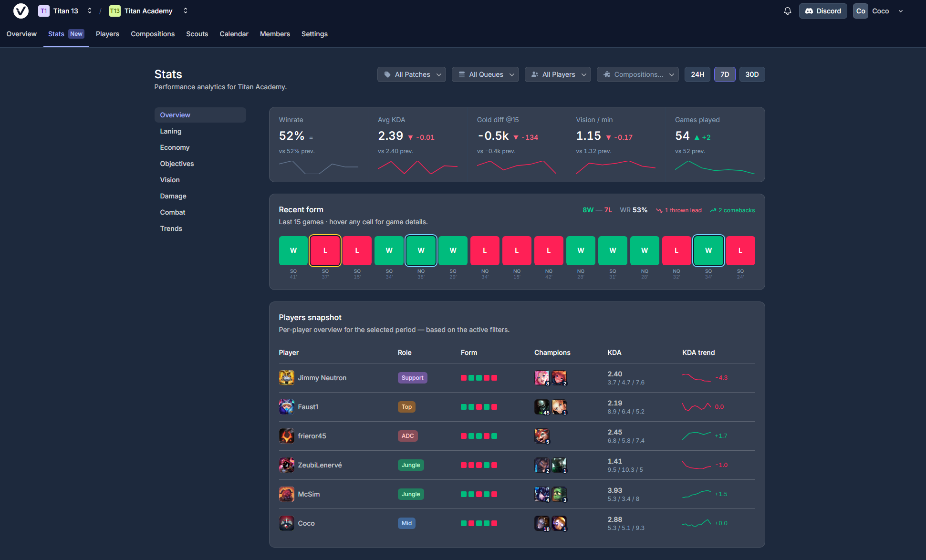Open the Players tab
The height and width of the screenshot is (560, 926).
pyautogui.click(x=107, y=34)
